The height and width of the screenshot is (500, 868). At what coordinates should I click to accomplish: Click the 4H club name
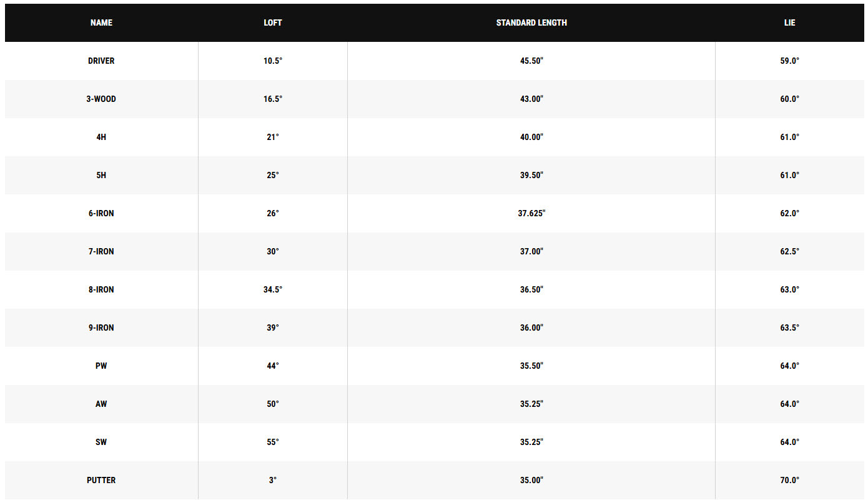tap(101, 137)
